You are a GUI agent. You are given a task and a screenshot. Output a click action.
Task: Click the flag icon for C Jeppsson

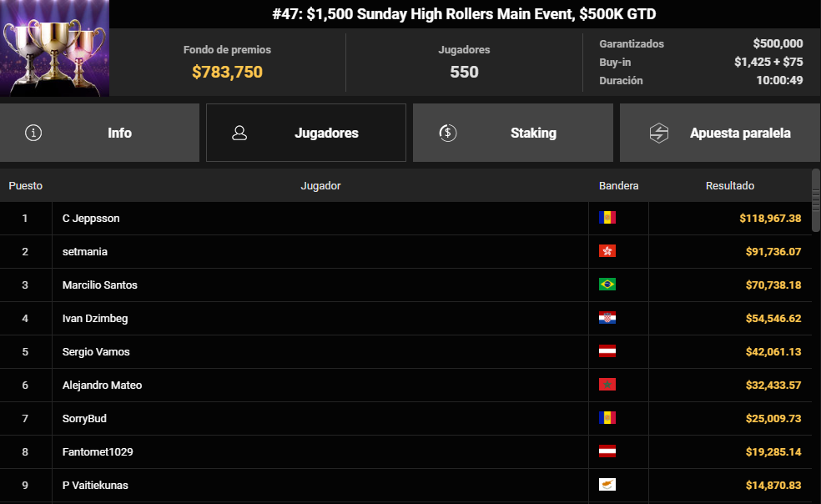pos(607,218)
